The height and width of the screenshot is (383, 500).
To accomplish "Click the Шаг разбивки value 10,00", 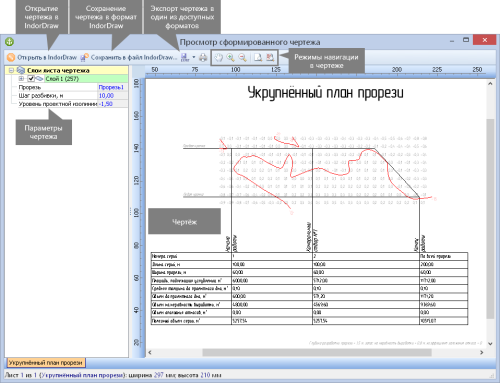I will pos(113,95).
